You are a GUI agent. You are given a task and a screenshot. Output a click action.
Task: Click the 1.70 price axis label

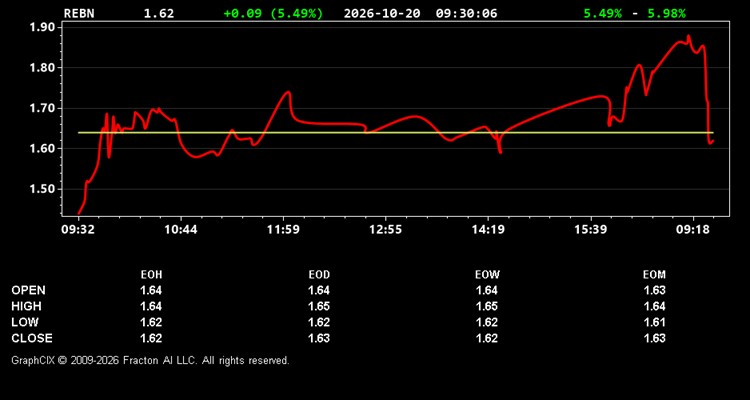coord(44,108)
